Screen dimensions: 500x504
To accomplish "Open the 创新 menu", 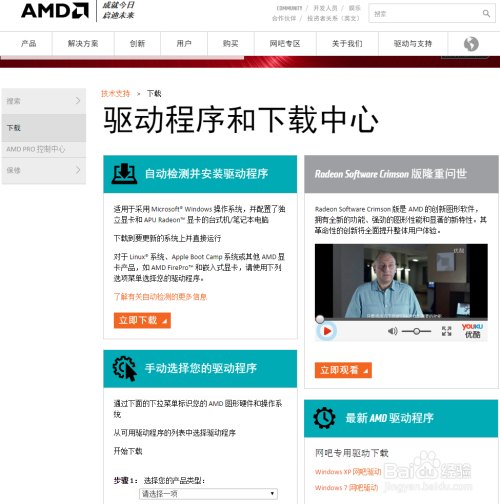I will [137, 44].
